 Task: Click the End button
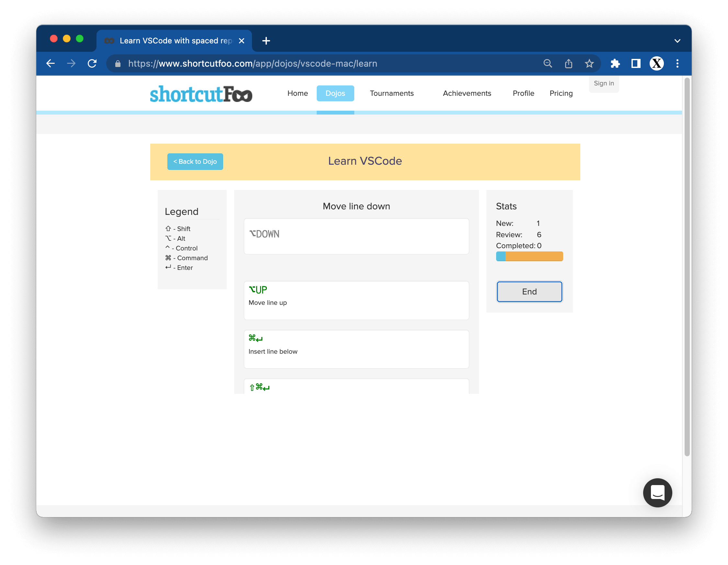pos(529,292)
